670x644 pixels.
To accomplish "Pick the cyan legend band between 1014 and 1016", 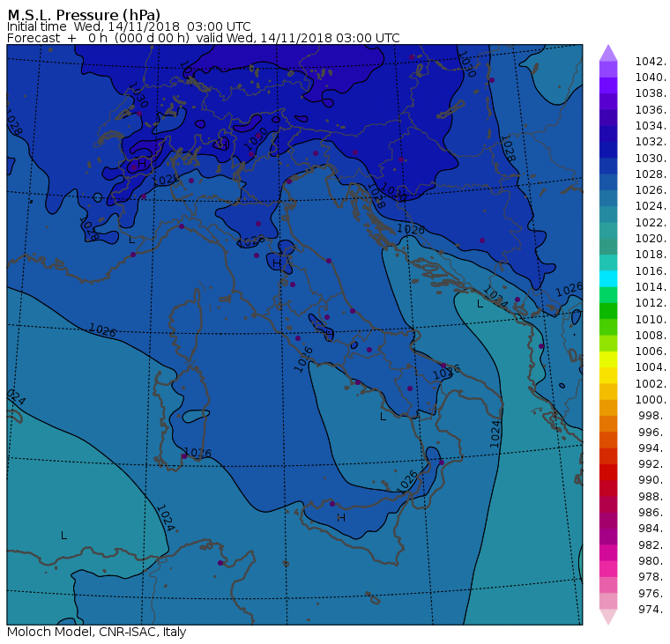I will click(x=608, y=279).
